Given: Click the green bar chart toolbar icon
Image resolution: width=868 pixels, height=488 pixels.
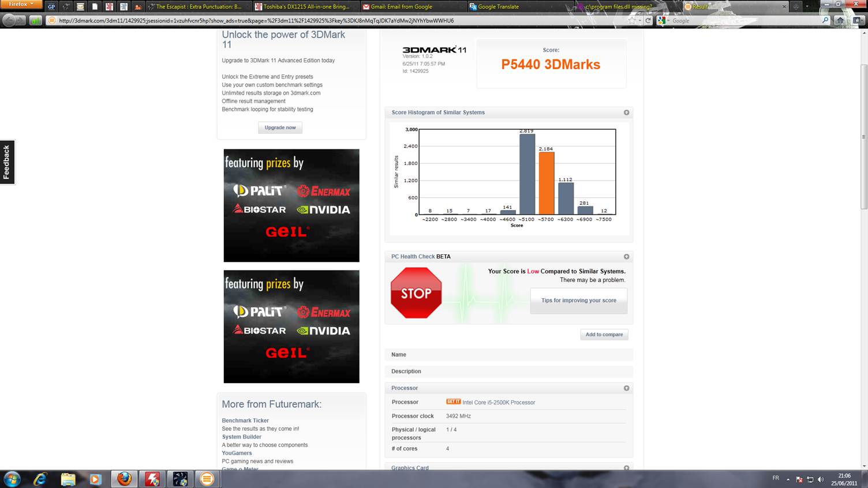Looking at the screenshot, I should (x=36, y=21).
